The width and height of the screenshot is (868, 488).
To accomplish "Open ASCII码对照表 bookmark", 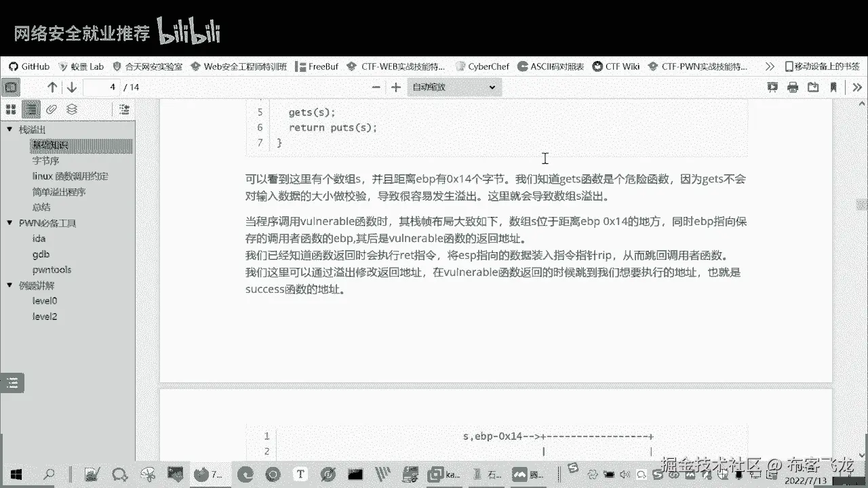I will click(551, 66).
